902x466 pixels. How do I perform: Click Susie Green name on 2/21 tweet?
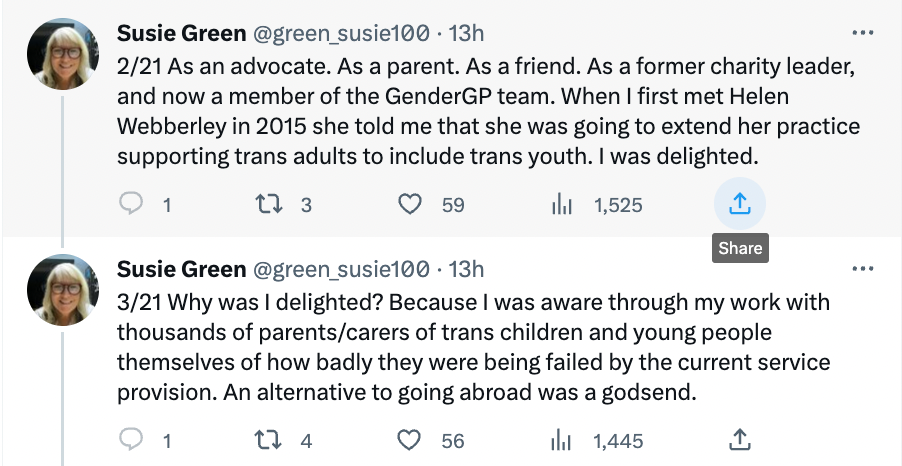[182, 33]
